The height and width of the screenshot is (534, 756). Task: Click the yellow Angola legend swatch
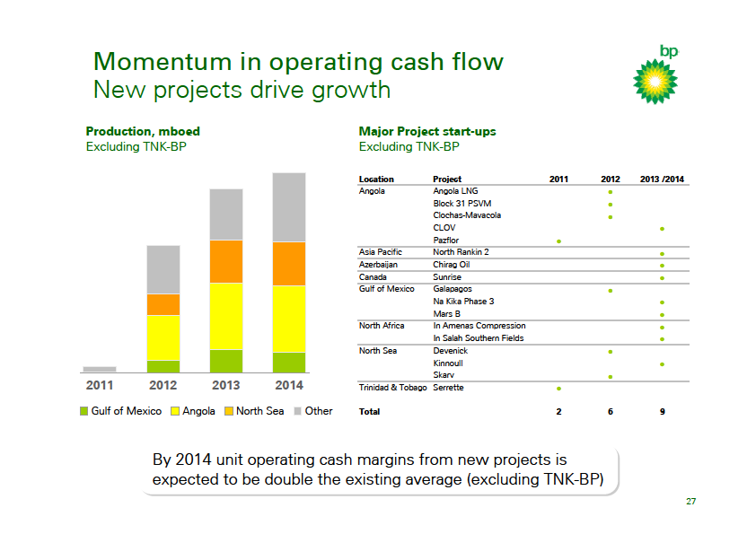click(x=175, y=411)
